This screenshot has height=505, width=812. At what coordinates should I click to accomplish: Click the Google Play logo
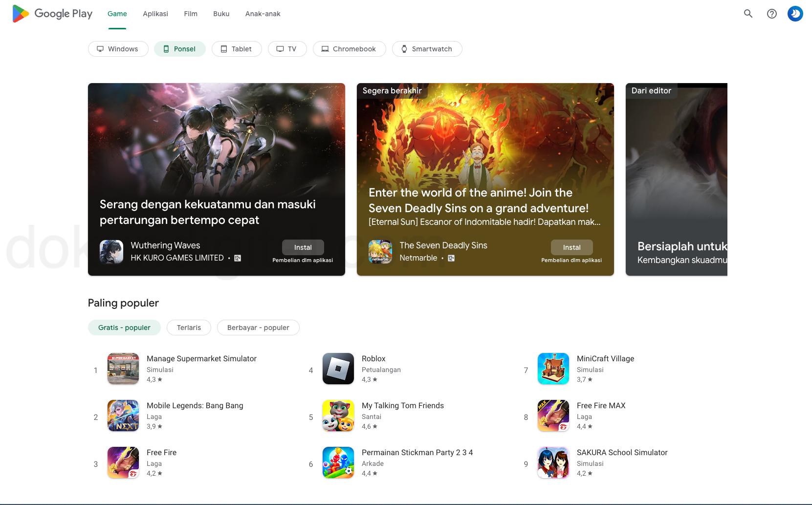pyautogui.click(x=52, y=14)
